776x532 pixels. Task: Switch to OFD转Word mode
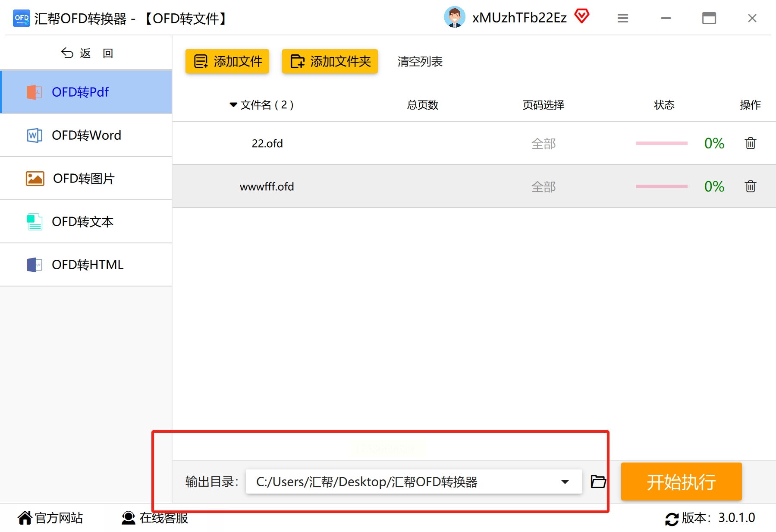point(86,135)
